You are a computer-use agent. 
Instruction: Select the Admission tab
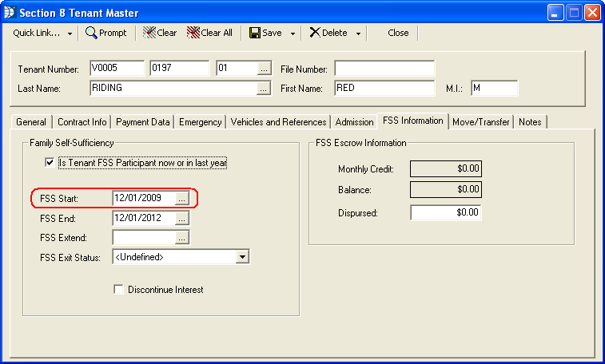tap(354, 122)
